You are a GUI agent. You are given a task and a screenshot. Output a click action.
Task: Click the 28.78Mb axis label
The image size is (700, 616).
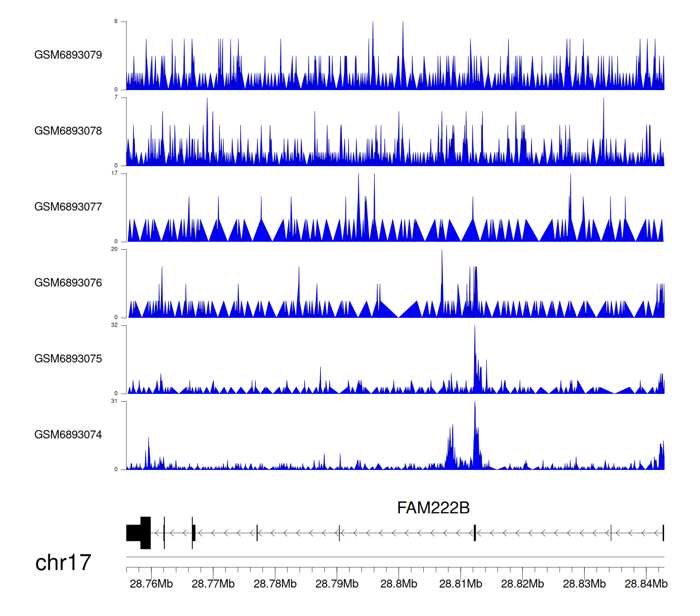point(275,584)
